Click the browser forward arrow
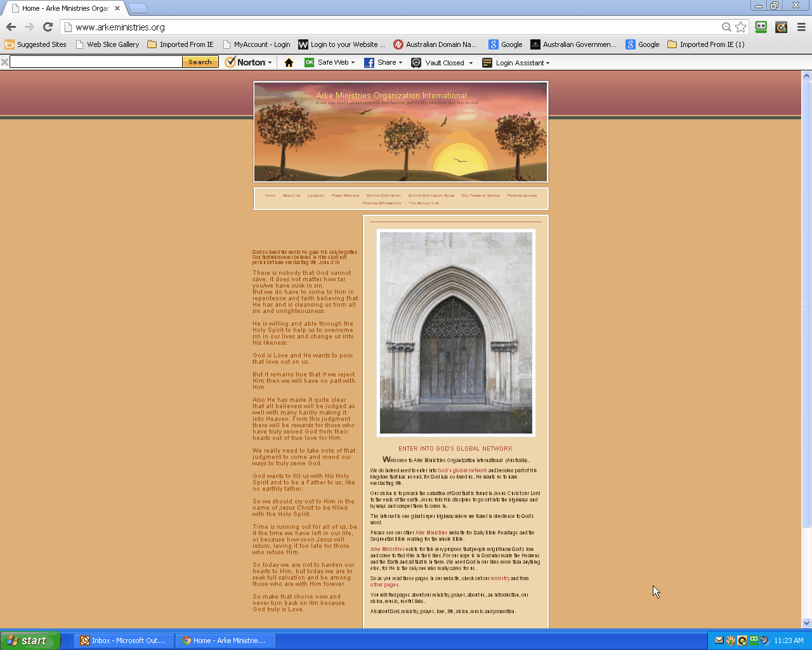This screenshot has width=812, height=650. [29, 27]
